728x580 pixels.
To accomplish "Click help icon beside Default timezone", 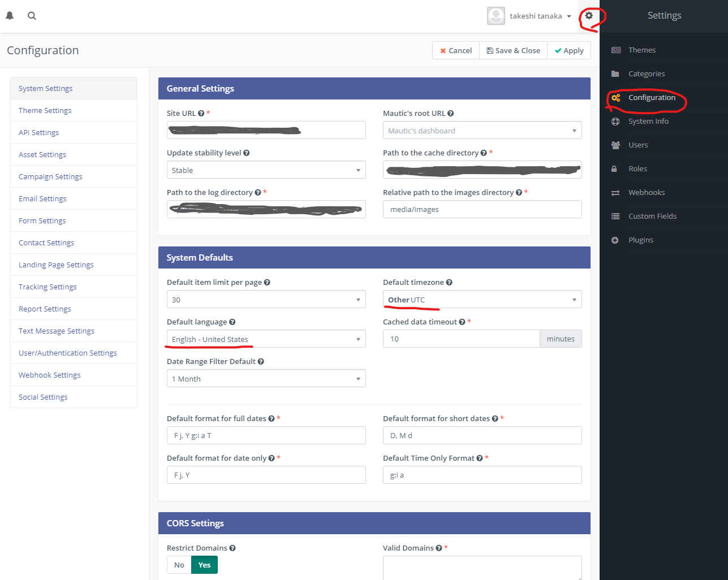I will (x=449, y=283).
